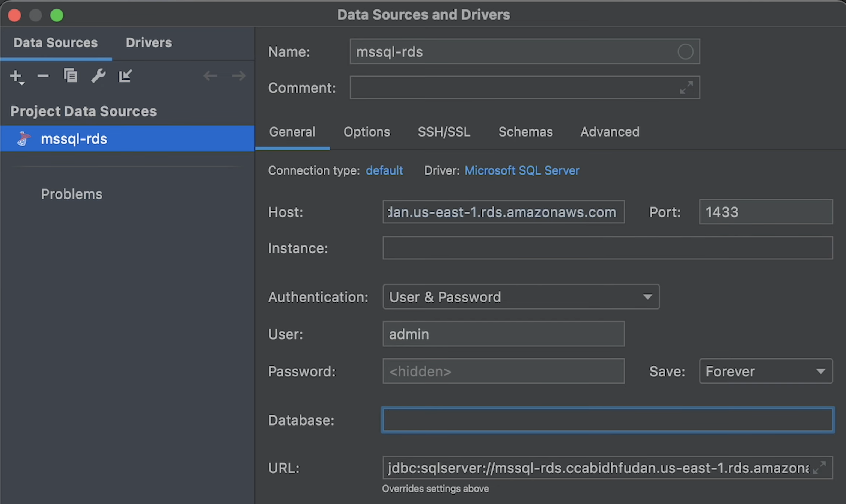The height and width of the screenshot is (504, 846).
Task: Switch to the SSH/SSL tab
Action: point(444,131)
